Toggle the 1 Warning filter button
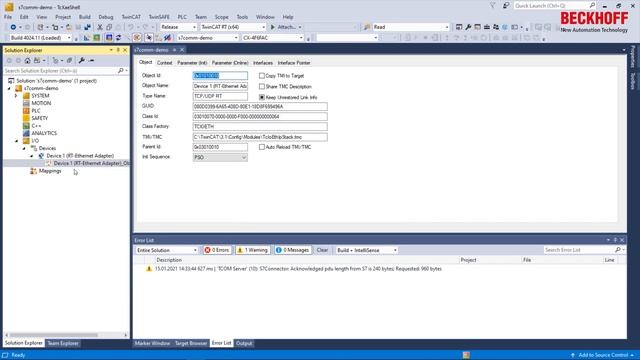Image resolution: width=640 pixels, height=360 pixels. (253, 250)
